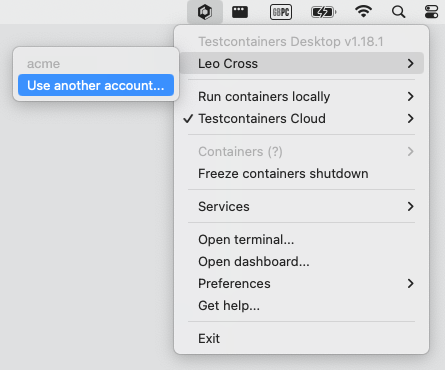Expand the Leo Cross account submenu chevron
Viewport: 445px width, 370px height.
(x=410, y=63)
